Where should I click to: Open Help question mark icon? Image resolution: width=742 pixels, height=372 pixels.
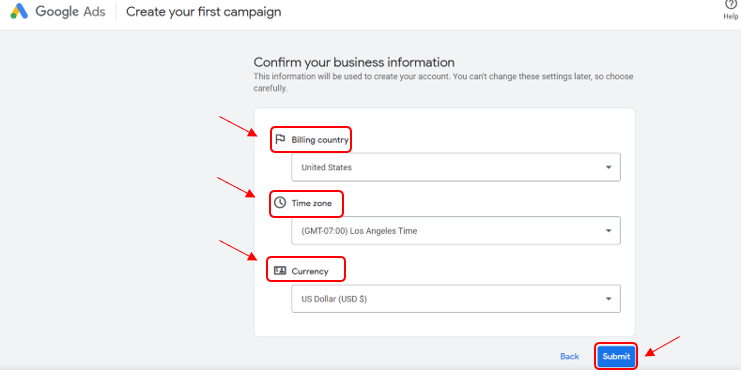tap(731, 4)
